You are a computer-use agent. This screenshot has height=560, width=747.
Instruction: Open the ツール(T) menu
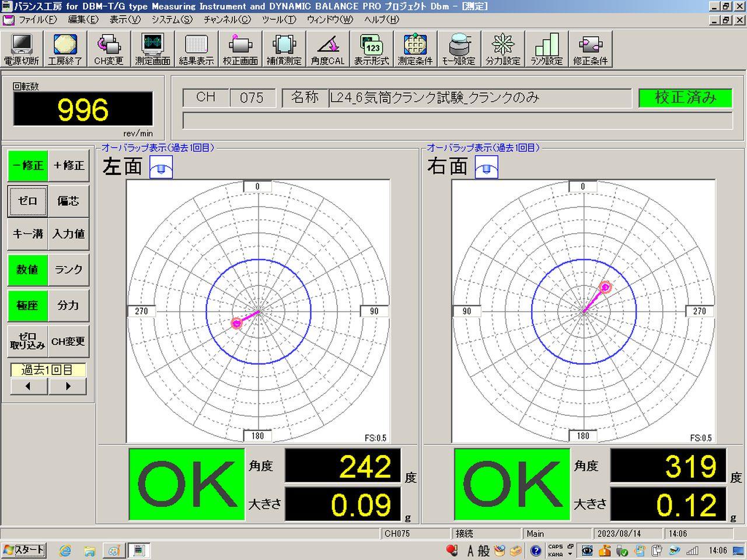(x=278, y=19)
